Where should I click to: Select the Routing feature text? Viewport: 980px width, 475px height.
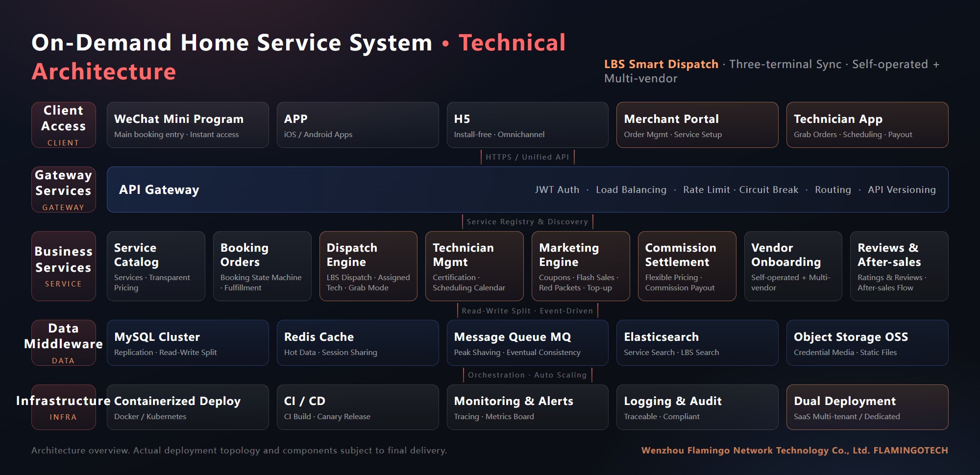click(833, 190)
